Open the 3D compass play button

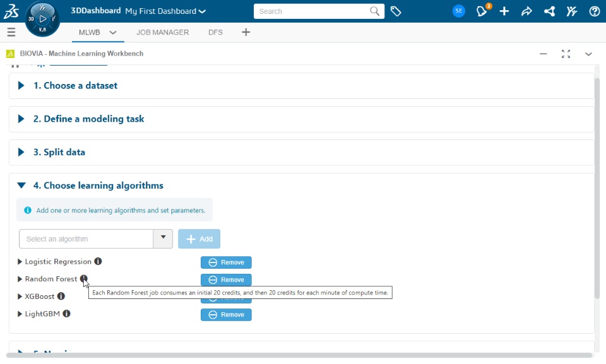[x=42, y=18]
